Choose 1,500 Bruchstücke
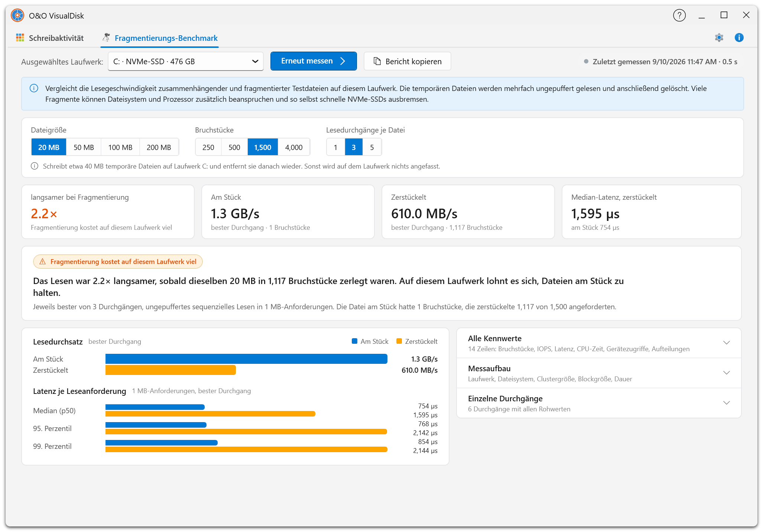Screen dimensions: 763x532 pyautogui.click(x=263, y=147)
